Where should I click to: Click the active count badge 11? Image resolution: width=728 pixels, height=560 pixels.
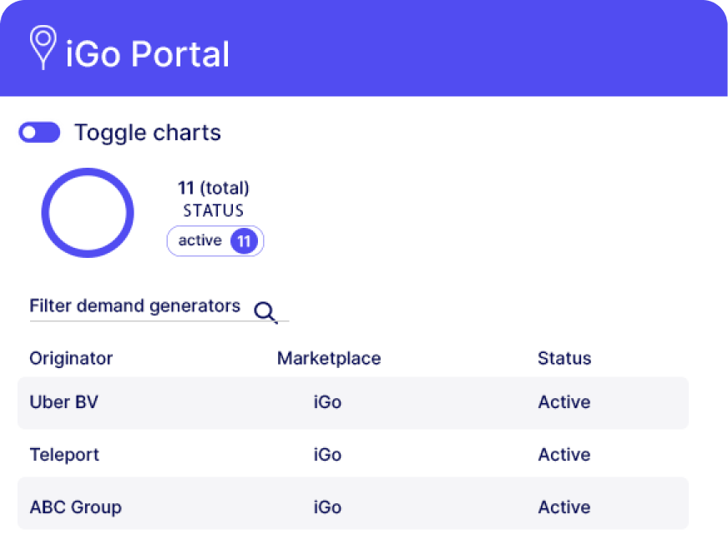244,242
